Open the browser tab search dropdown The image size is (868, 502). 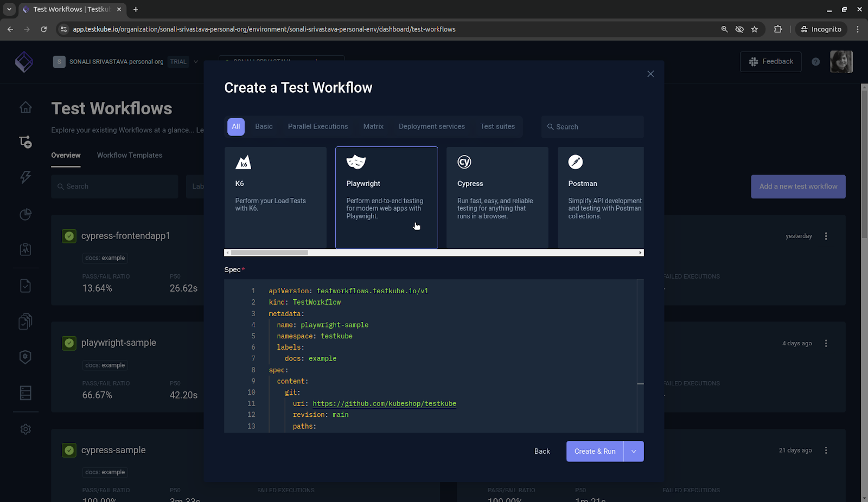(x=9, y=9)
